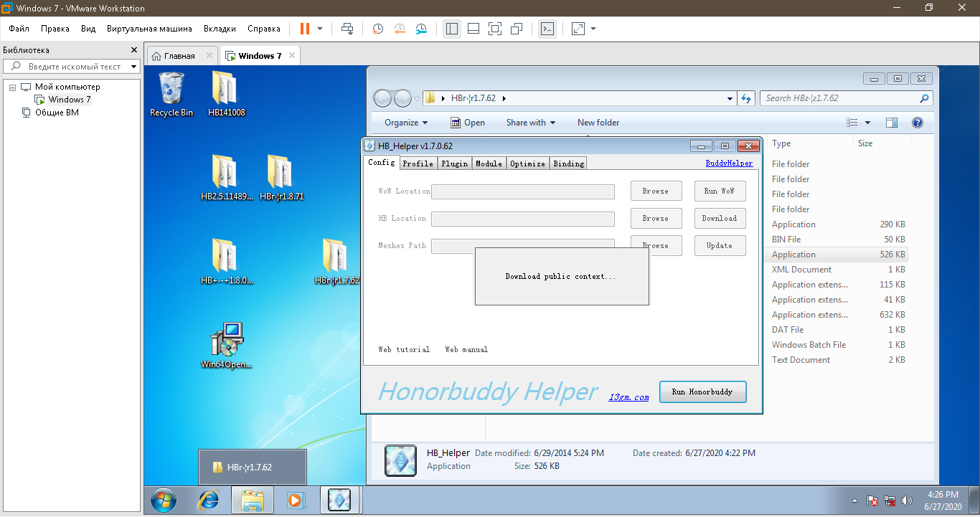
Task: Expand the Explorer address bar history dropdown
Action: (730, 99)
